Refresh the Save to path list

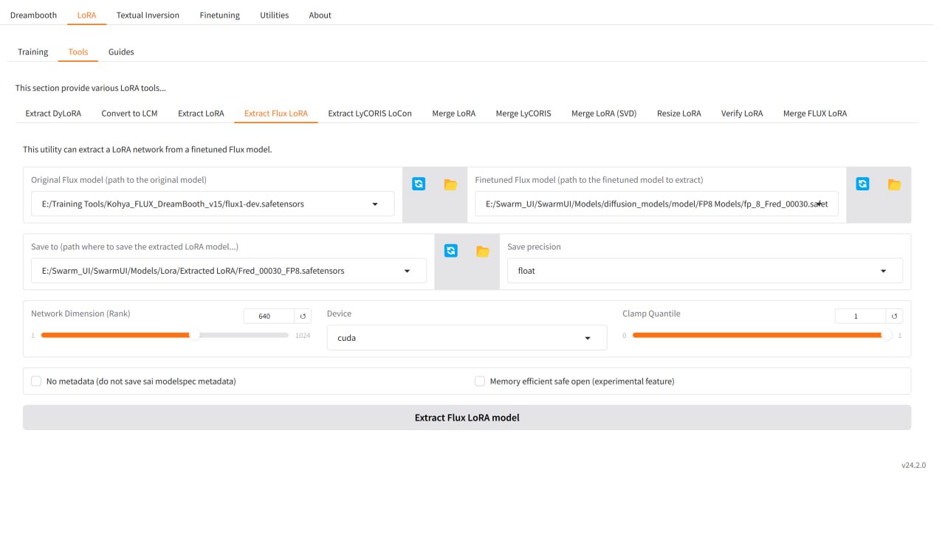[451, 251]
